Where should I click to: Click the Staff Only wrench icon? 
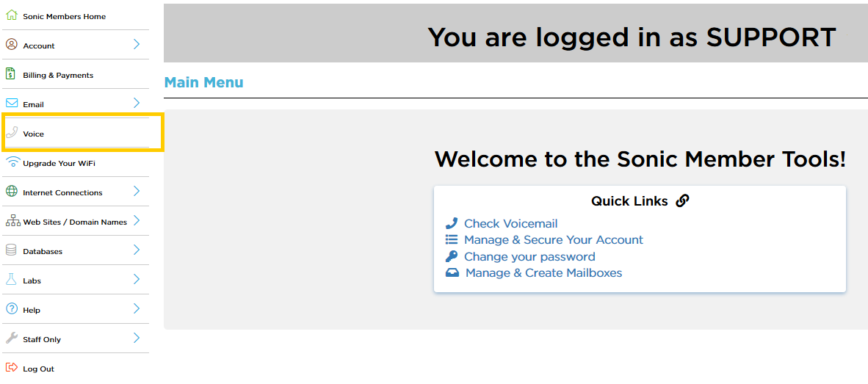click(x=11, y=338)
